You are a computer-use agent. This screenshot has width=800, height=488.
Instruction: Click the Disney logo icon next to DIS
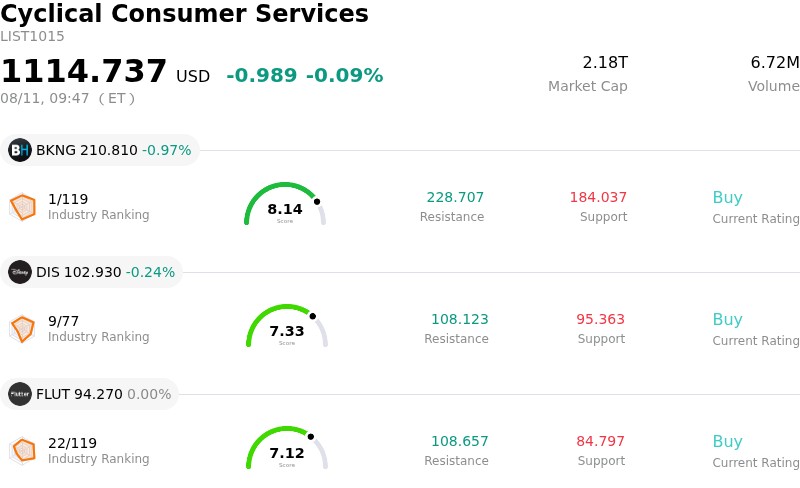pyautogui.click(x=20, y=272)
